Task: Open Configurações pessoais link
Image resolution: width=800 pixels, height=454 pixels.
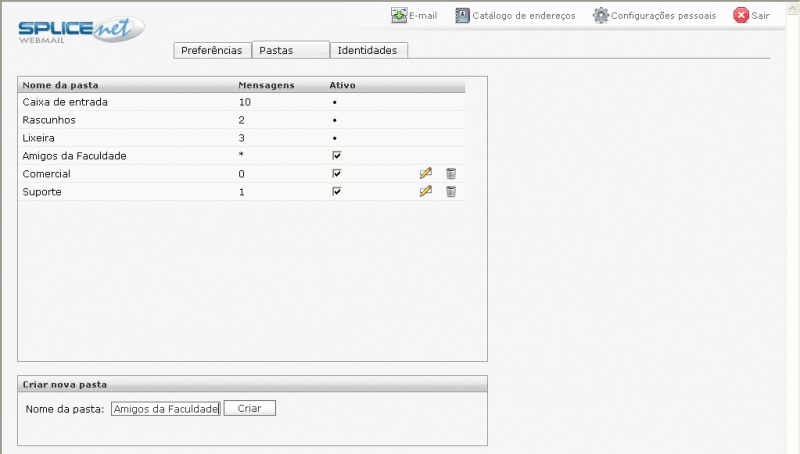Action: [663, 16]
